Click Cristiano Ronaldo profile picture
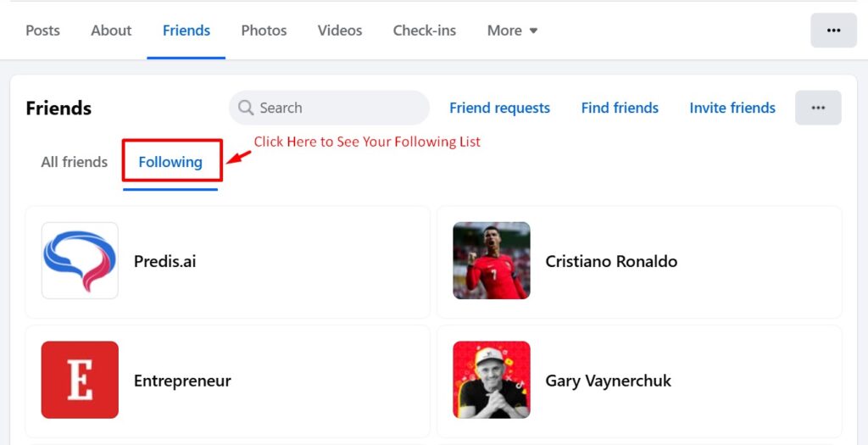 point(492,261)
